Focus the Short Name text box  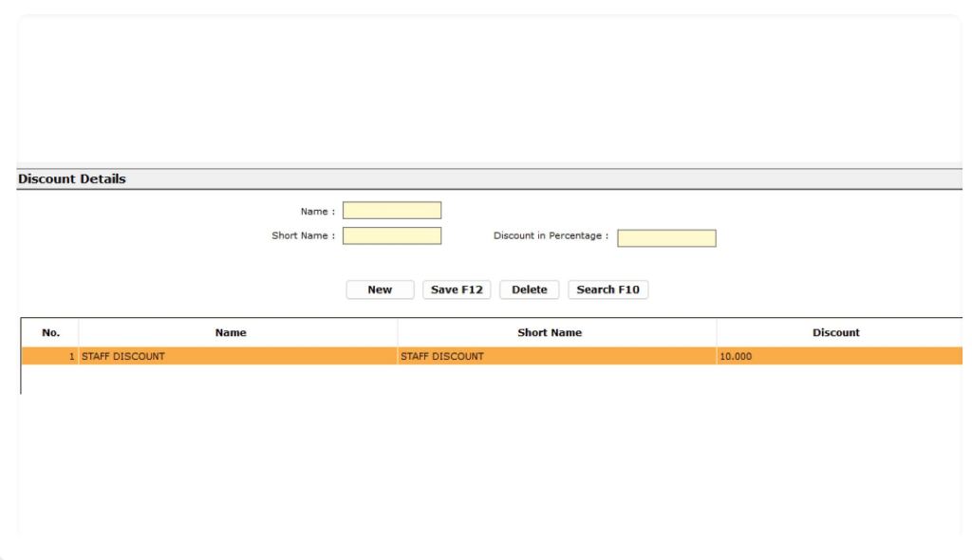click(x=391, y=235)
